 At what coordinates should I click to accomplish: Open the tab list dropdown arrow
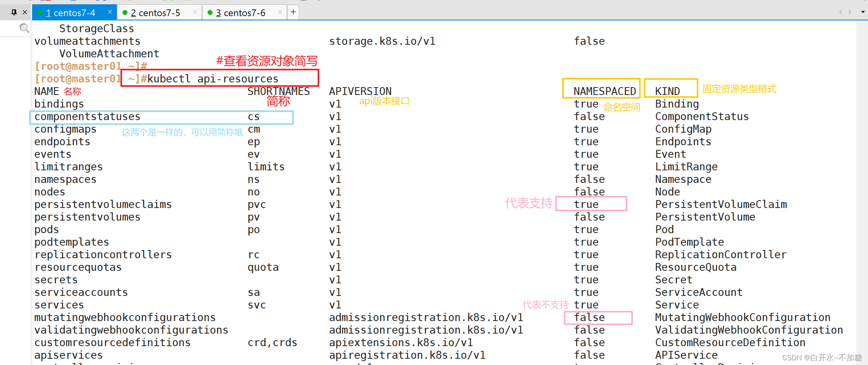[863, 12]
